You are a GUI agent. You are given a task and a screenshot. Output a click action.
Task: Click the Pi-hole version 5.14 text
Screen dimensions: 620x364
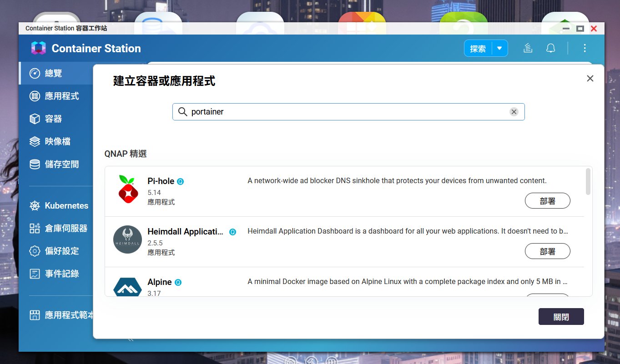coord(154,193)
